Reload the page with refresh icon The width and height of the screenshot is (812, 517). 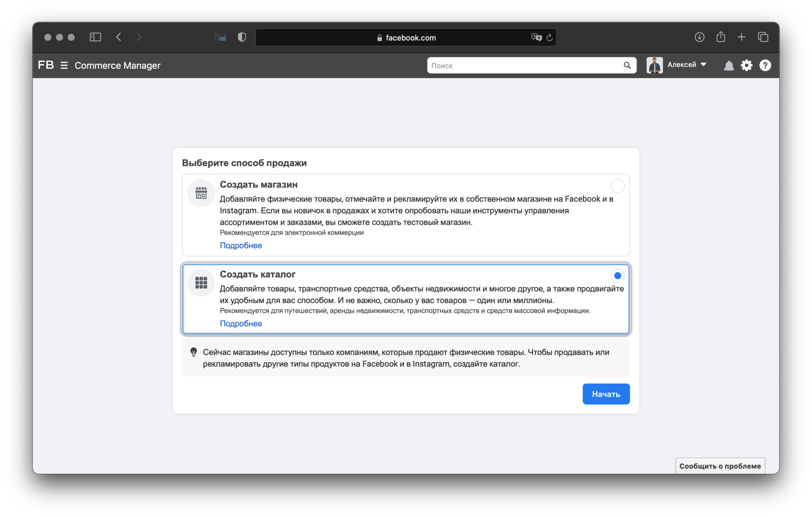tap(549, 38)
